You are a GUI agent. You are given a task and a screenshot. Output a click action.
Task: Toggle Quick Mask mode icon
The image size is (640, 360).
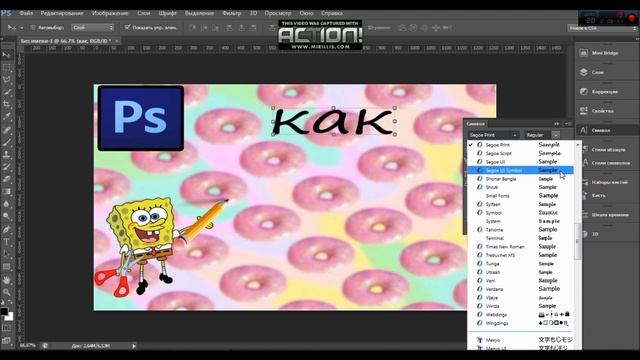(x=7, y=328)
